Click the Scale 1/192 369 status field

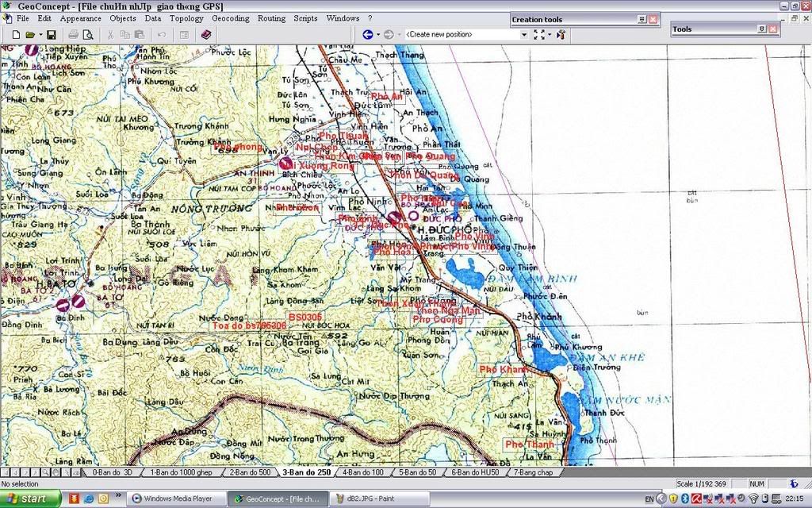(703, 483)
